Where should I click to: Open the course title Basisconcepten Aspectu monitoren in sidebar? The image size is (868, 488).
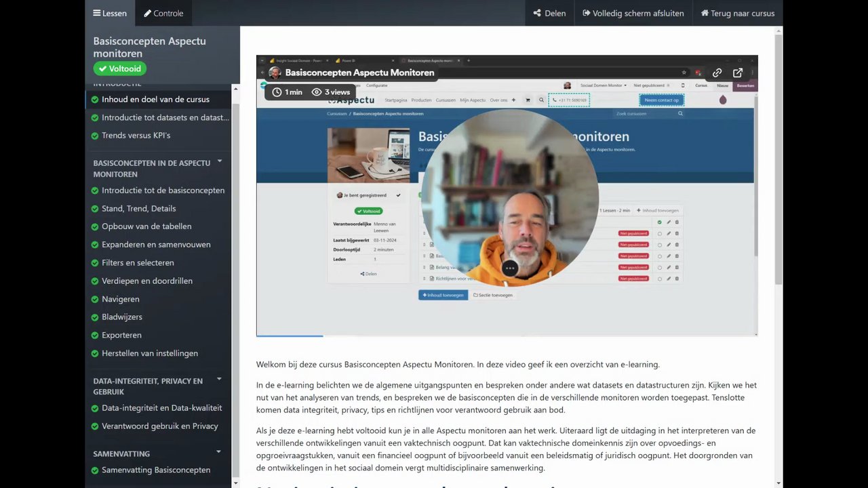tap(150, 47)
